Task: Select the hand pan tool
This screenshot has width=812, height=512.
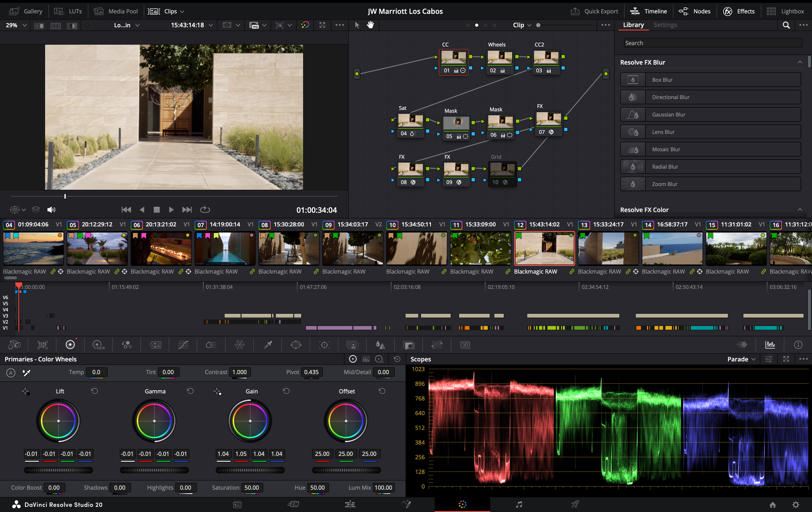Action: 370,25
